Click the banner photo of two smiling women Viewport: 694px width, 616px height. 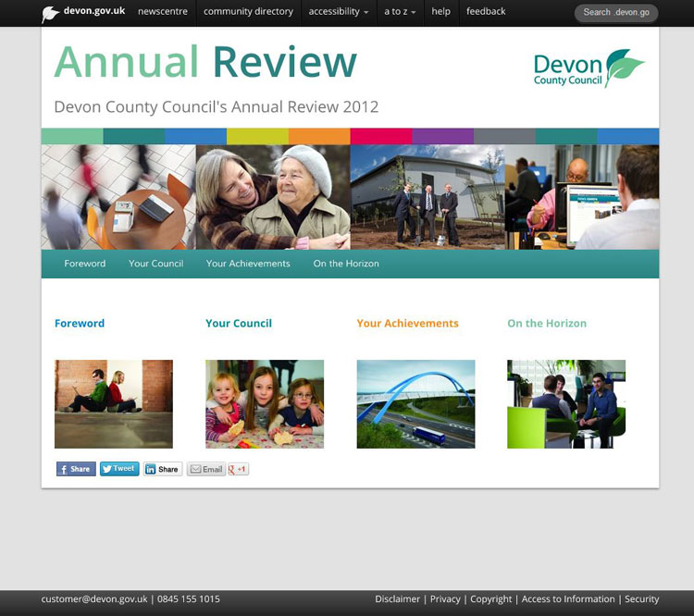click(273, 197)
